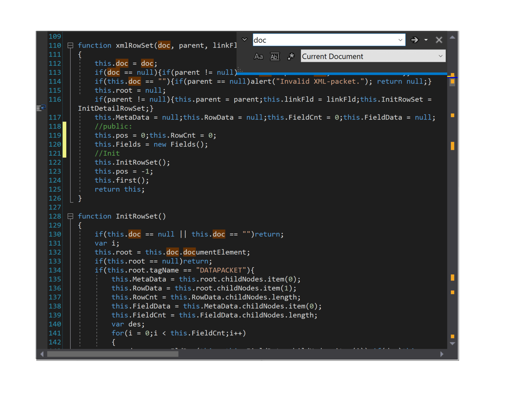Screen dimensions: 527x420
Task: Toggle Match Whole Word option
Action: (x=274, y=56)
